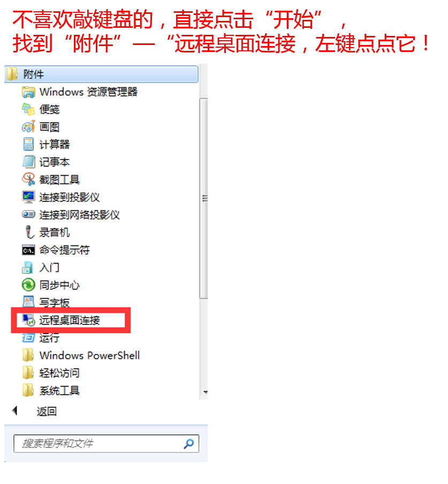Expand the 系统工具 folder
Image resolution: width=448 pixels, height=484 pixels.
click(x=51, y=390)
